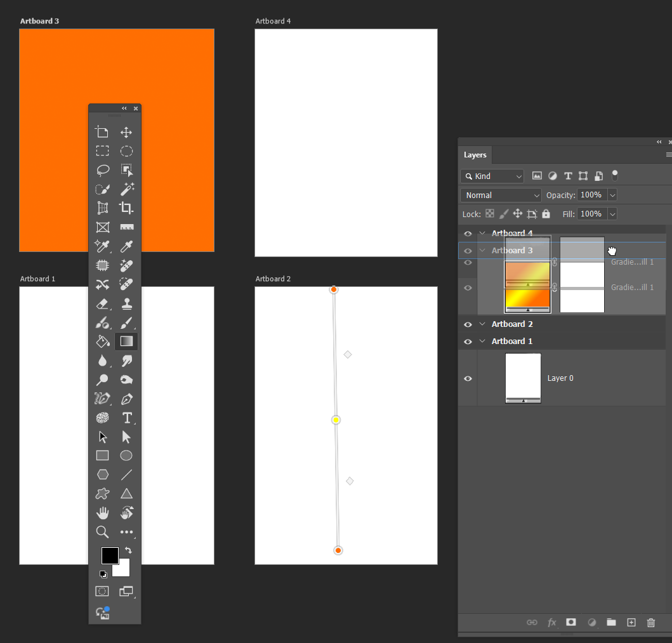672x643 pixels.
Task: Click the Delete layer trash icon
Action: click(x=651, y=623)
